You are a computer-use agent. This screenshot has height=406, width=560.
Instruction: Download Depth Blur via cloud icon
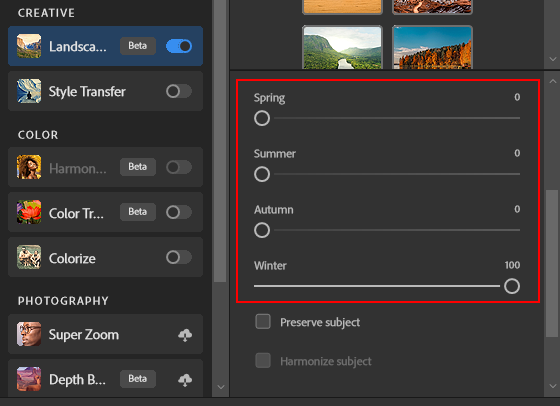[x=185, y=380]
